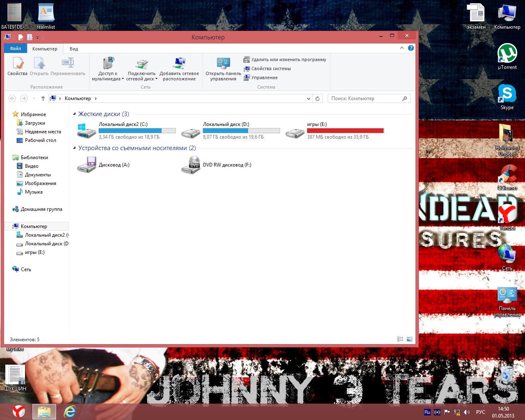Click Управление in the System group
This screenshot has height=420, width=525.
click(260, 78)
